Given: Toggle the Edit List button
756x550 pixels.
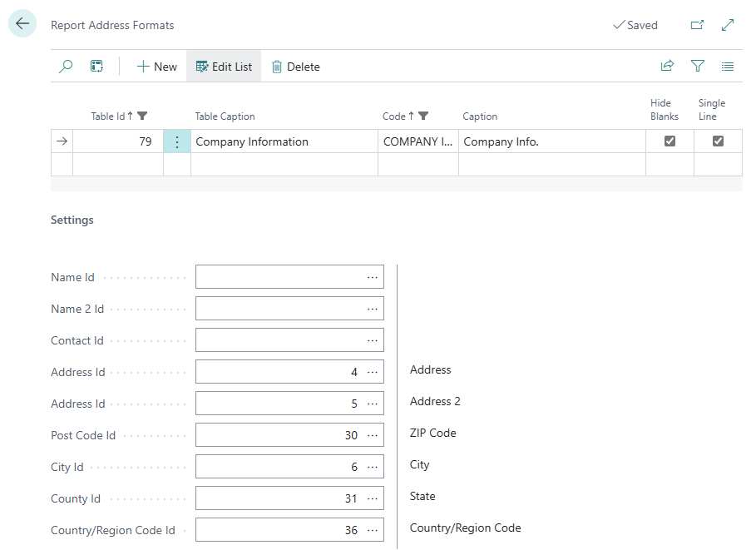Looking at the screenshot, I should pyautogui.click(x=224, y=67).
